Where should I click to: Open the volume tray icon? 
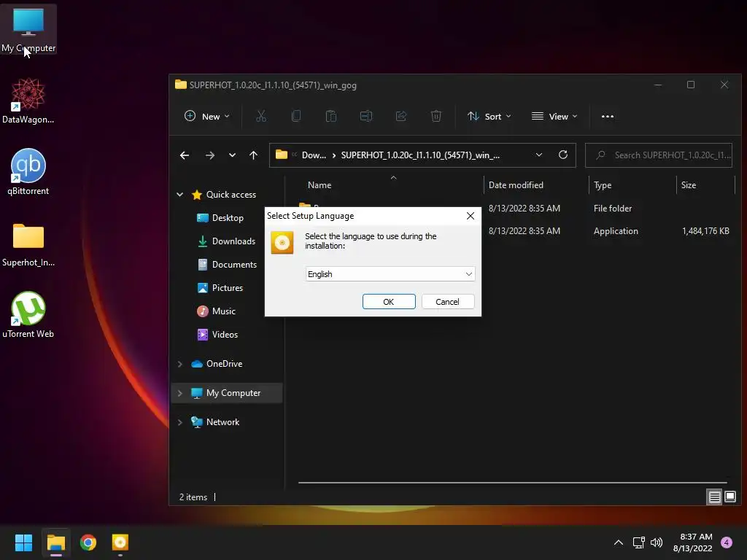657,542
